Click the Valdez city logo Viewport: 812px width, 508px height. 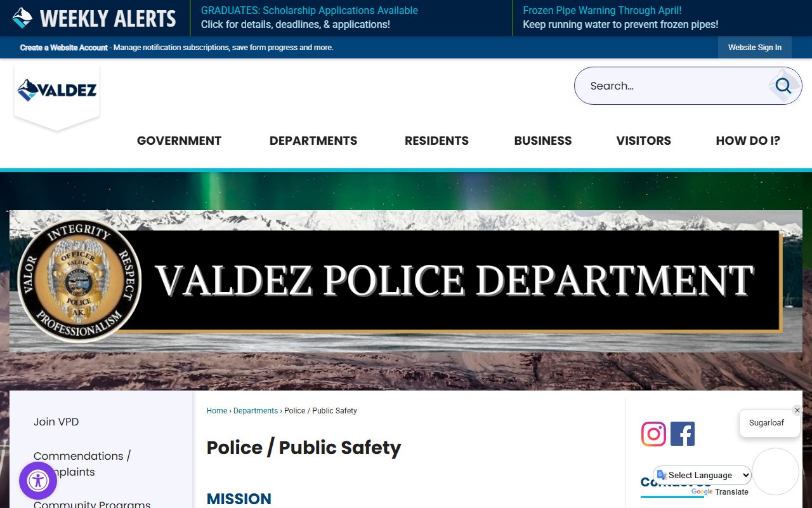point(57,91)
